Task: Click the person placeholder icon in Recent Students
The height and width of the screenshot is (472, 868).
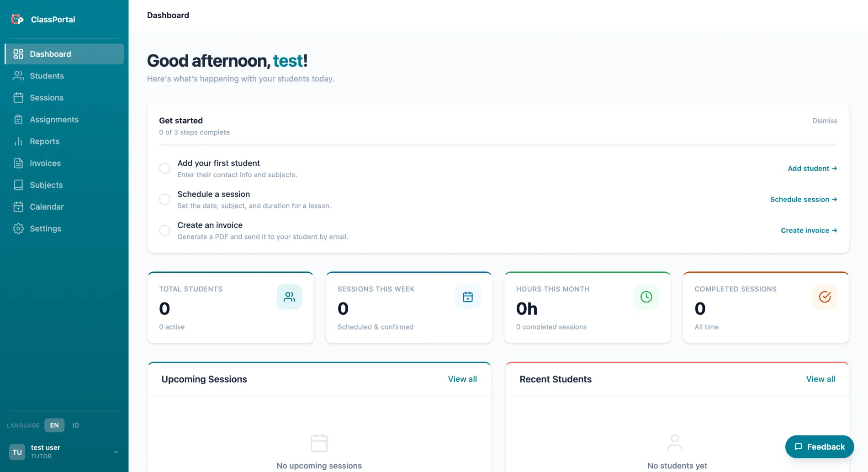Action: tap(675, 442)
